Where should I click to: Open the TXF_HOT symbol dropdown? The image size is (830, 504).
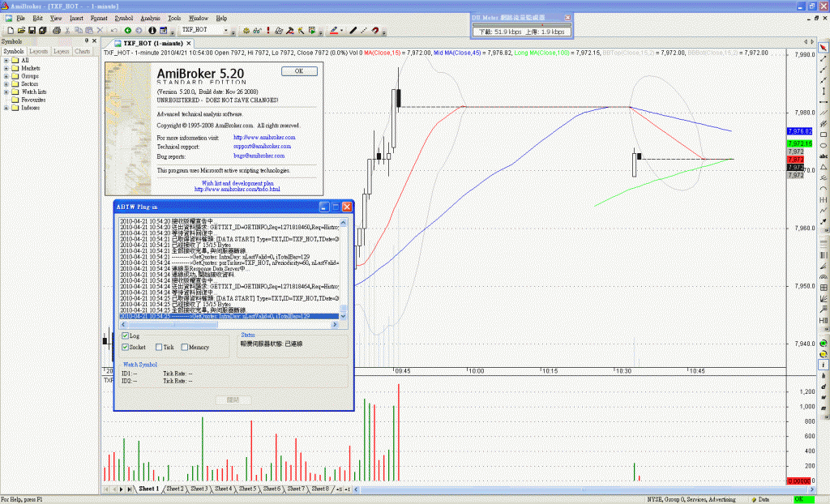(x=225, y=30)
